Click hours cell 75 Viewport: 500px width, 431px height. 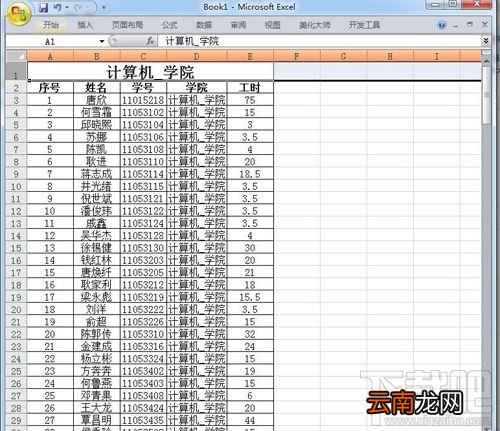[x=250, y=100]
